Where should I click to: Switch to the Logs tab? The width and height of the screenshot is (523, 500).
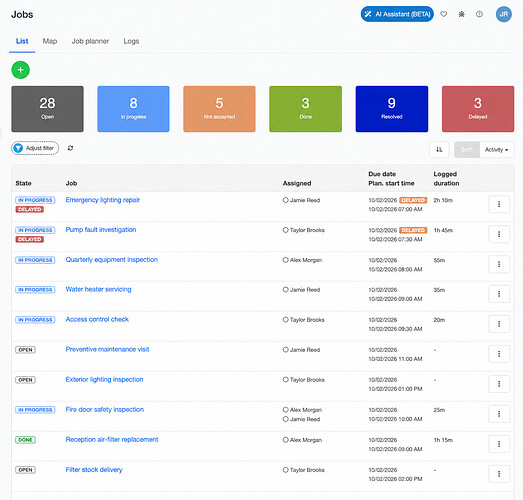(x=131, y=41)
